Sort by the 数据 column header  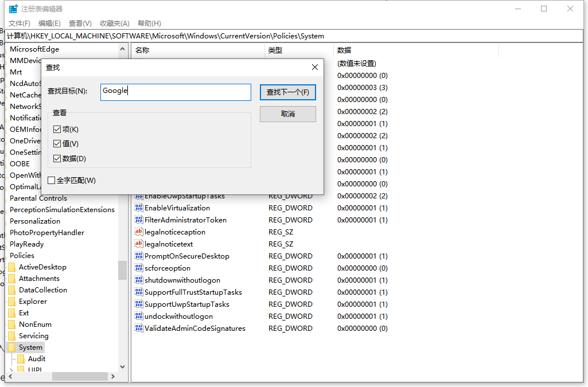coord(416,50)
